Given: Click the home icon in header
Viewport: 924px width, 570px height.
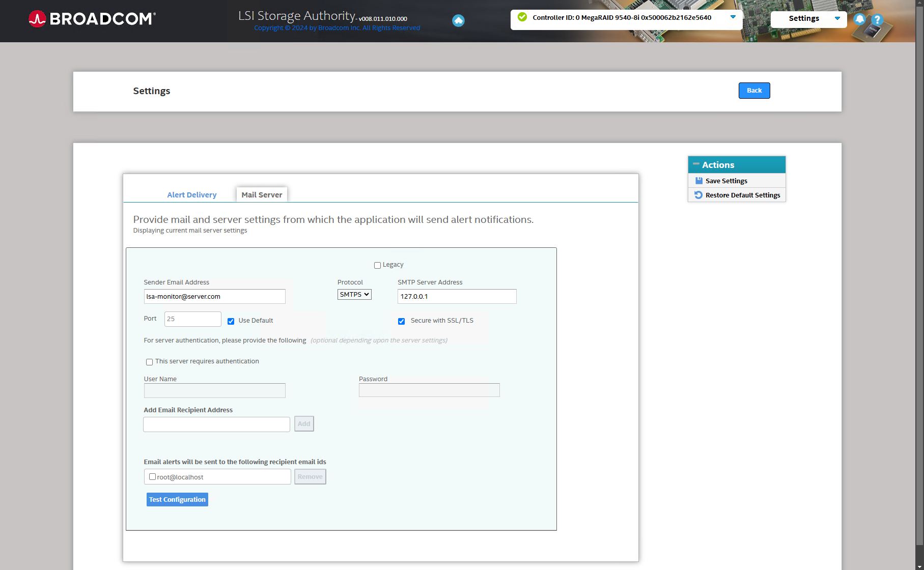Looking at the screenshot, I should coord(458,21).
